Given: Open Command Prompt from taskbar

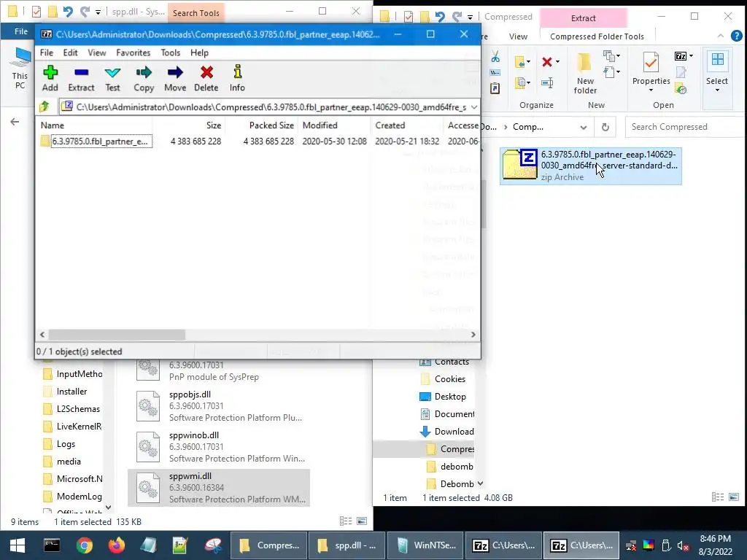Looking at the screenshot, I should pos(52,545).
